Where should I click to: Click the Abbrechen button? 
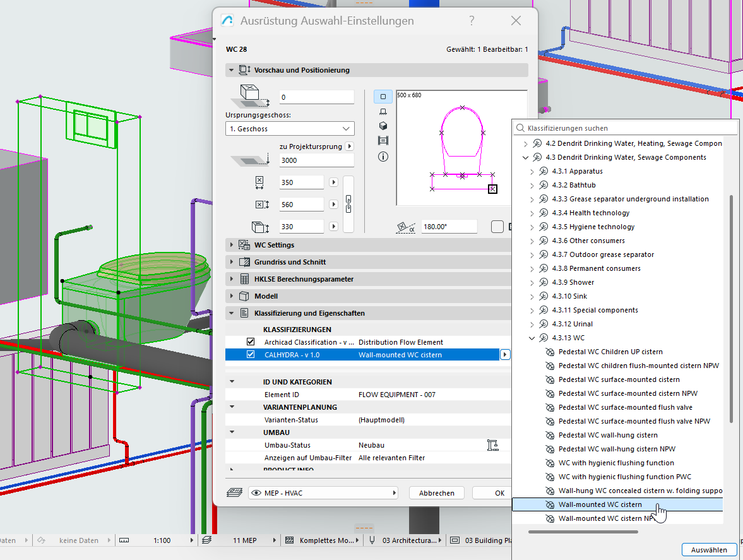(437, 492)
